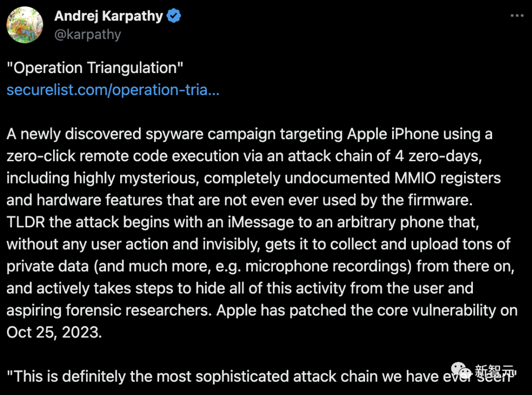Click the phrase "4 zero-days"
The width and height of the screenshot is (532, 395).
click(435, 156)
